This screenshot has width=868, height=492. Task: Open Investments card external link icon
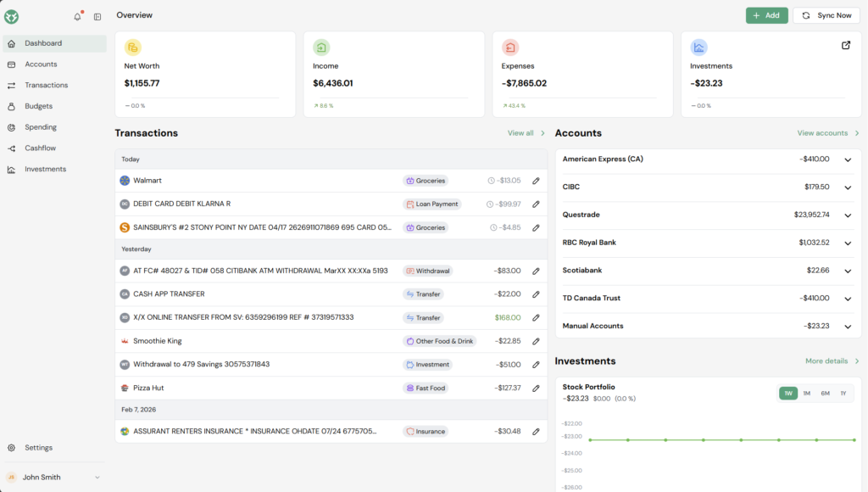coord(845,46)
